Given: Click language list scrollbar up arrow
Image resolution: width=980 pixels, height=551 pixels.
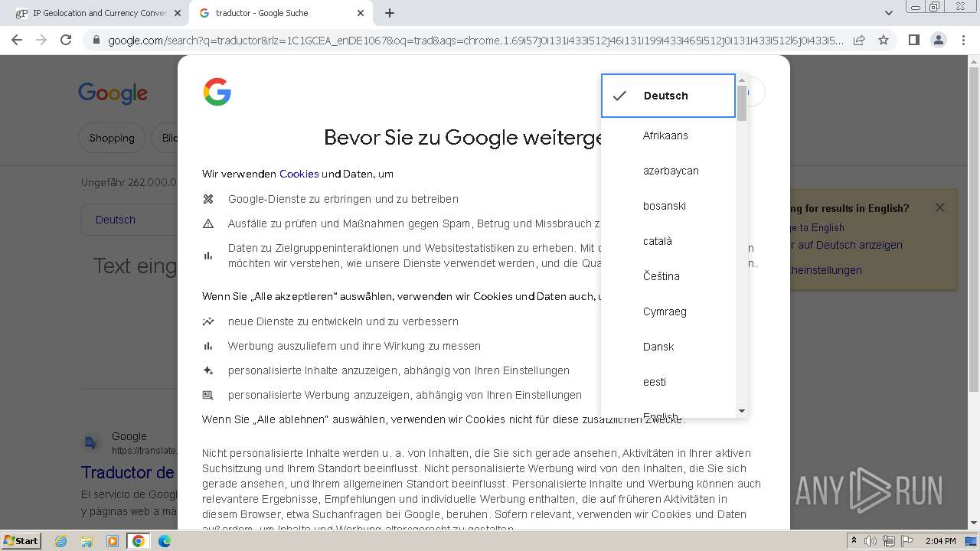Looking at the screenshot, I should click(x=741, y=80).
